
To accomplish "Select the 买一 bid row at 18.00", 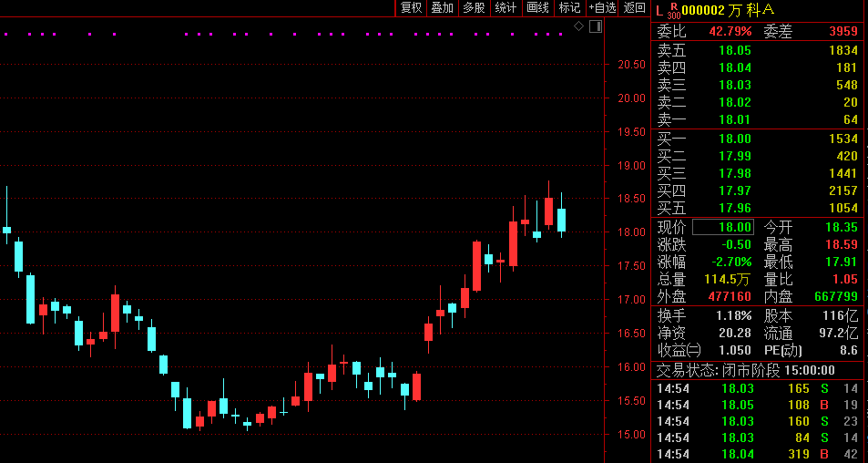I will [758, 139].
